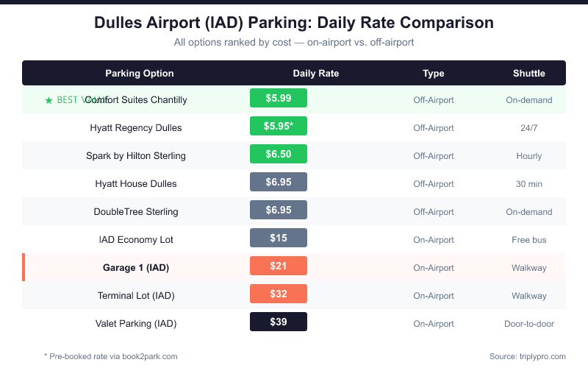Click the Best Value star icon
Screen dimensions: 588x368
coord(49,100)
